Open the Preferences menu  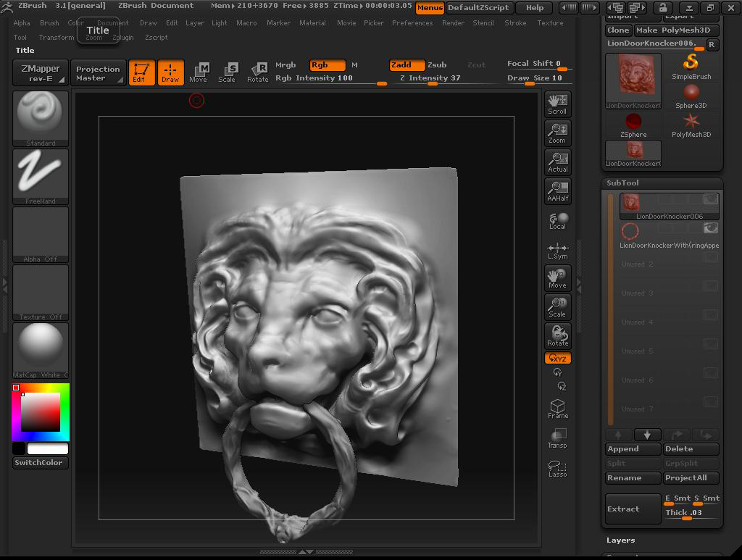pos(412,22)
